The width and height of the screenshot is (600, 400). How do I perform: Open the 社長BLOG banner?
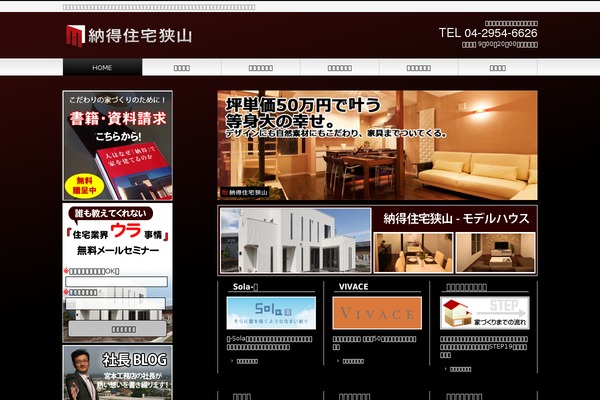117,373
